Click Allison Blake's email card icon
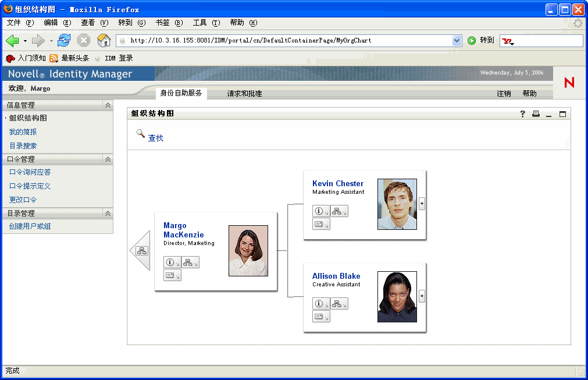Image resolution: width=588 pixels, height=380 pixels. click(x=321, y=316)
